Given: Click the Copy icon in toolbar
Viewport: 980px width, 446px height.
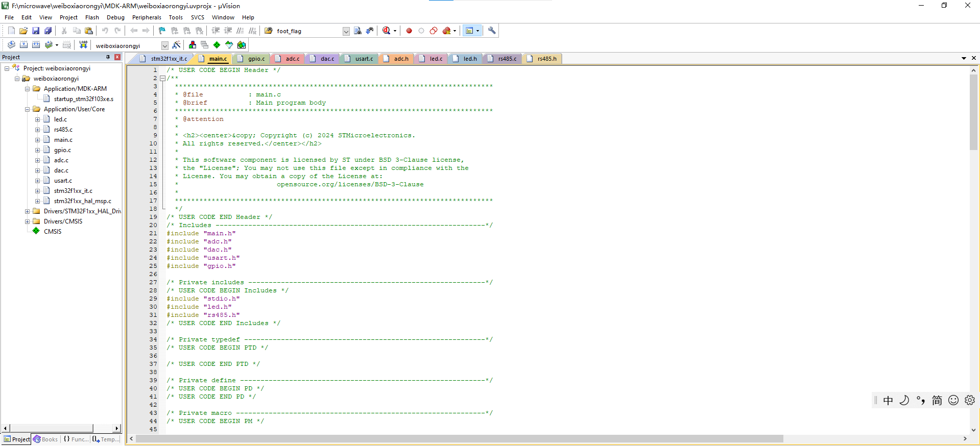Looking at the screenshot, I should click(77, 31).
